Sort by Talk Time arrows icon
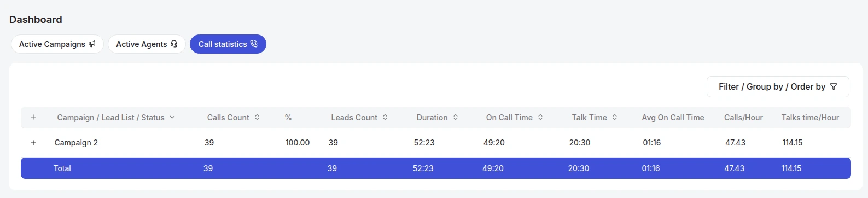 pyautogui.click(x=615, y=118)
